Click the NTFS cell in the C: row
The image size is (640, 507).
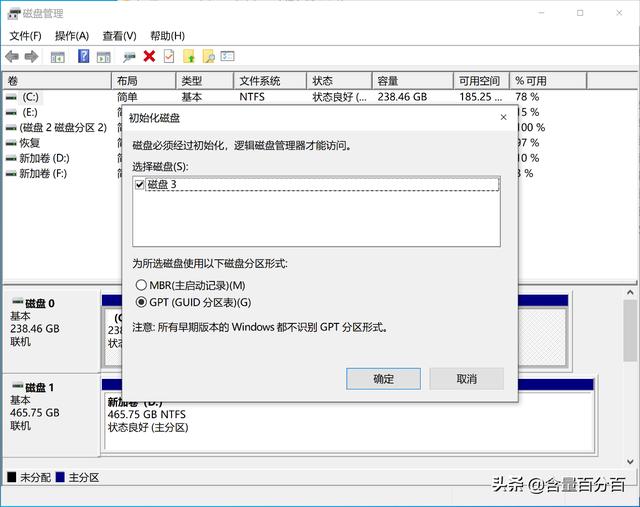[x=252, y=97]
